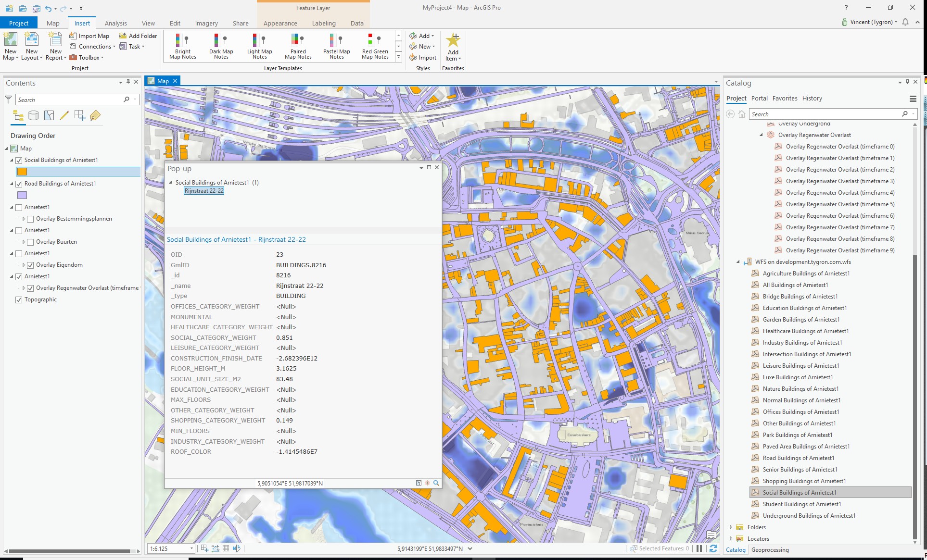Click the Add Item favorites star icon
The width and height of the screenshot is (927, 560).
pyautogui.click(x=453, y=40)
